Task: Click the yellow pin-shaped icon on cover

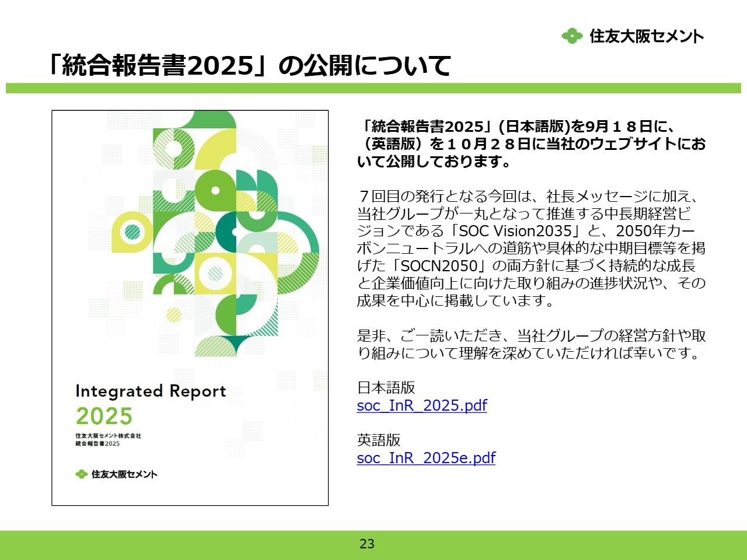Action: [x=131, y=232]
